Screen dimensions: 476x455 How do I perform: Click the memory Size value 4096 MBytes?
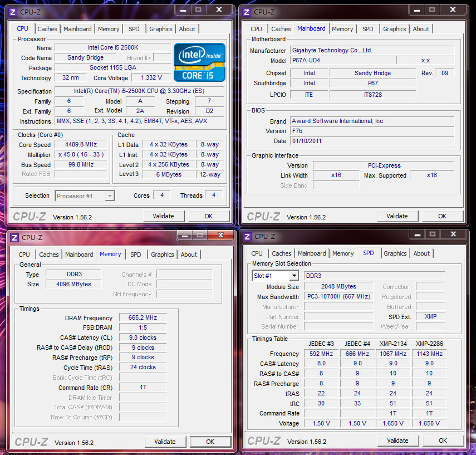74,284
